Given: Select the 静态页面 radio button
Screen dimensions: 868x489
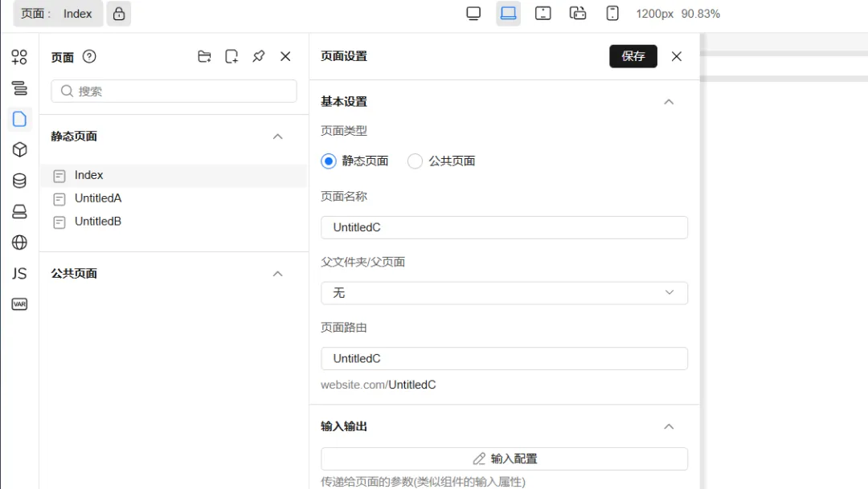Looking at the screenshot, I should (329, 161).
